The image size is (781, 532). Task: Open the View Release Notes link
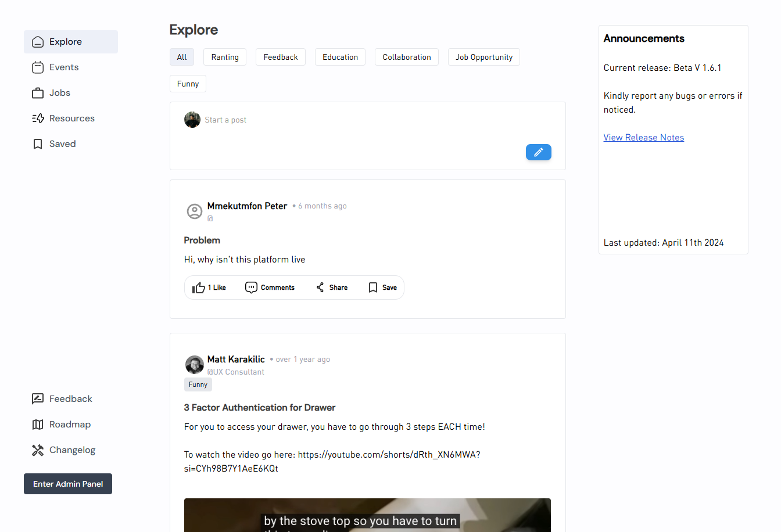[x=643, y=138]
